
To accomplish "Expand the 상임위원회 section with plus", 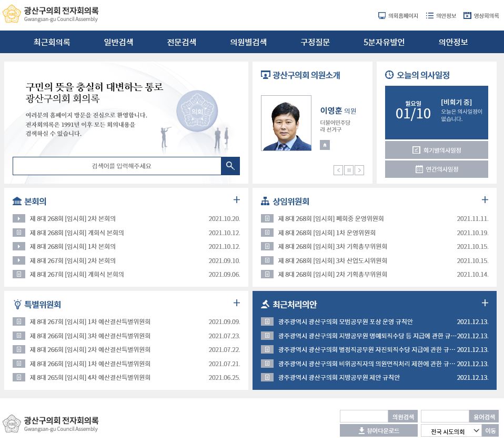I will 485,200.
